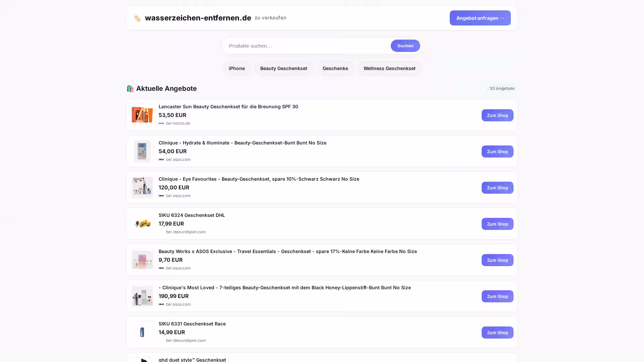
Task: Click SIKU 6324 DHL truck thumbnail
Action: point(142,224)
